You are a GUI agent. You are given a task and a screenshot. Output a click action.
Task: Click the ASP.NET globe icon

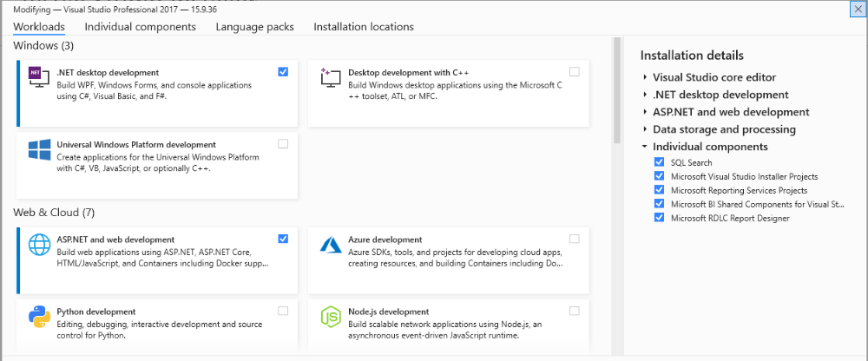(39, 244)
